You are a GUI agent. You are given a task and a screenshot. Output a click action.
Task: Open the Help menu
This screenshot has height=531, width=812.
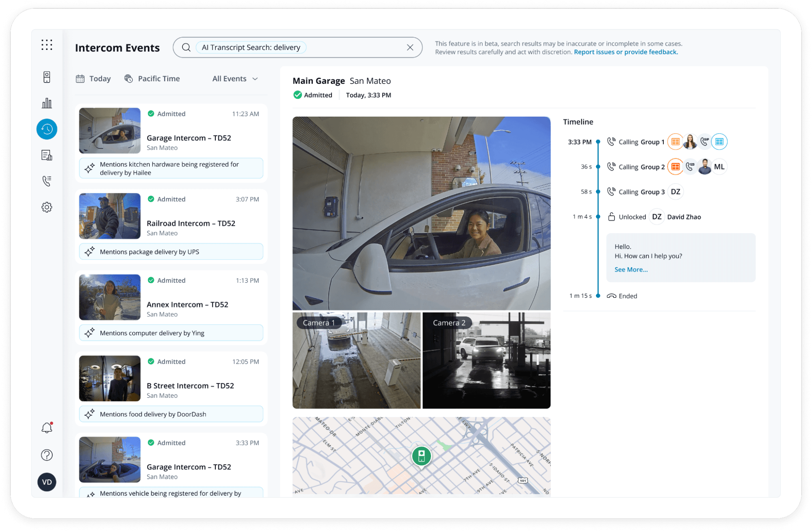[47, 455]
